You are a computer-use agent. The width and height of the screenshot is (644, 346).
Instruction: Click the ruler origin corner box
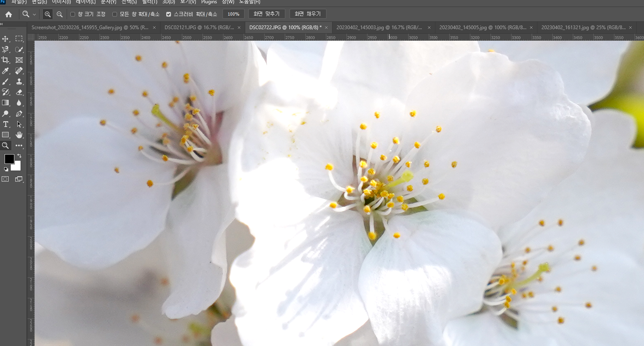tap(31, 37)
